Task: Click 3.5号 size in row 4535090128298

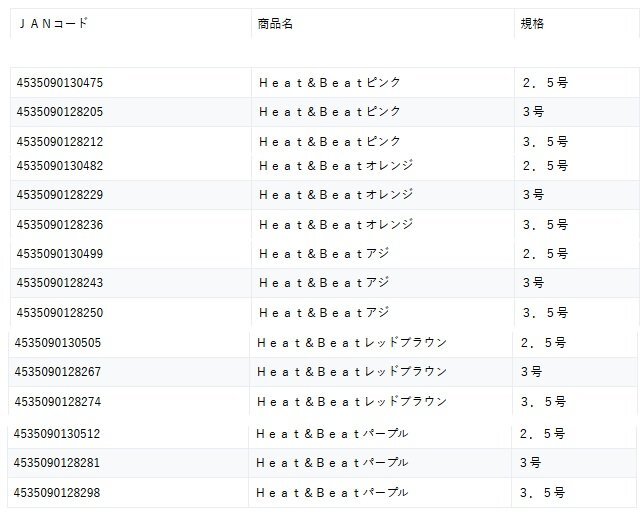Action: click(543, 493)
